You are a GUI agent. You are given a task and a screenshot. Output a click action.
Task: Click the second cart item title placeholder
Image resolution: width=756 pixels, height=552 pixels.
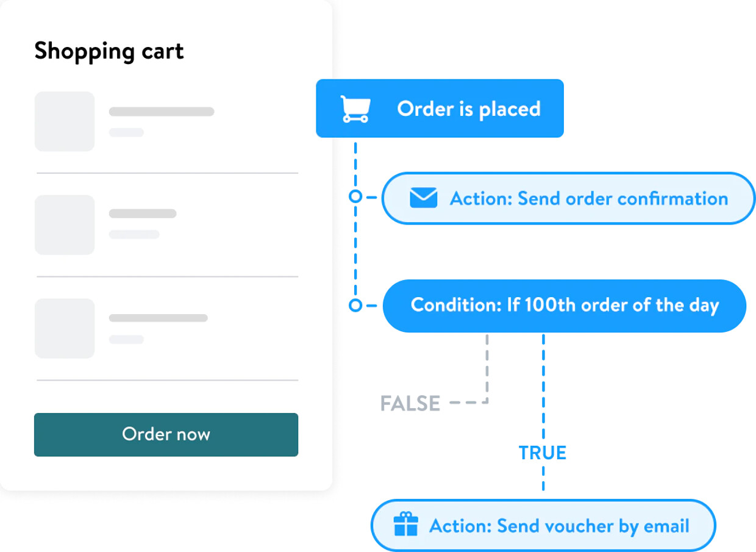143,213
